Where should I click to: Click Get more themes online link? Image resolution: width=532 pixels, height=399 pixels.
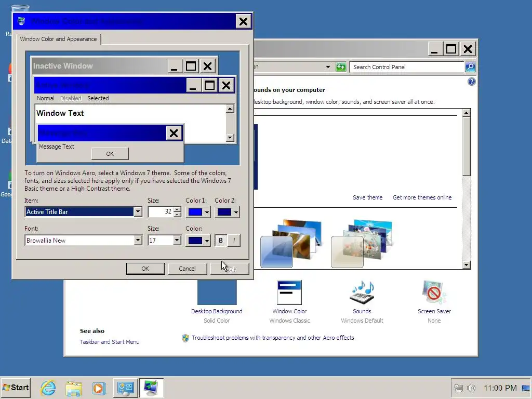coord(422,197)
